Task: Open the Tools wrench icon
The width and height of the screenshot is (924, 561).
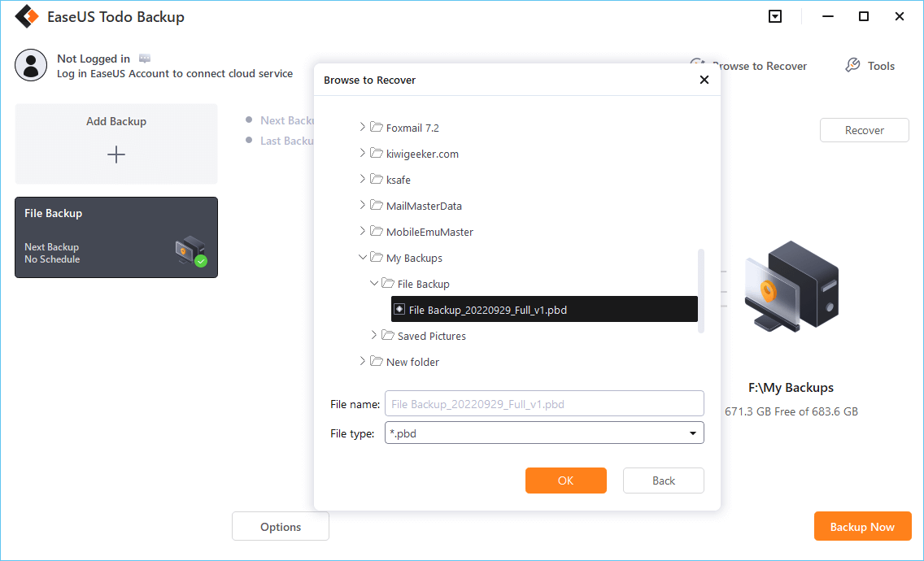Action: (x=852, y=66)
